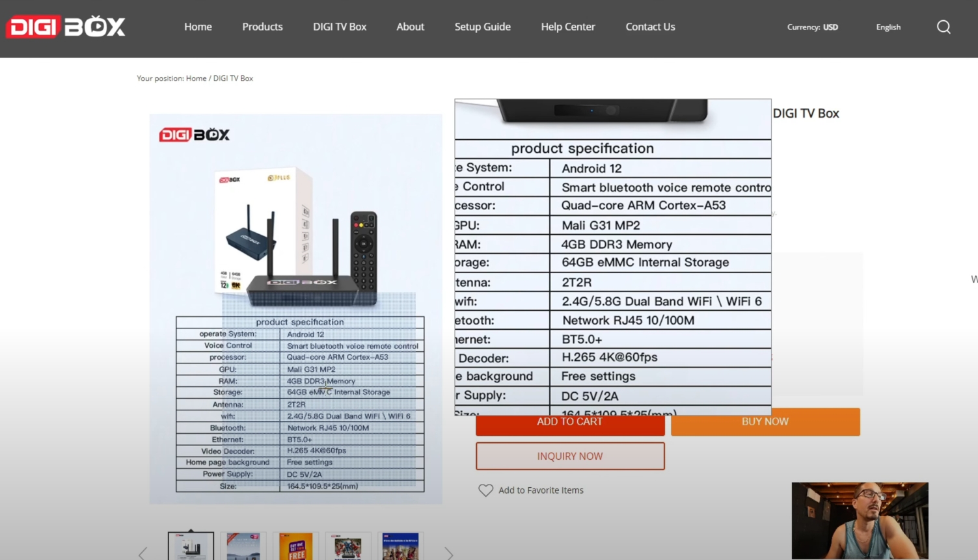This screenshot has height=560, width=978.
Task: Click the heart favorite icon
Action: click(485, 490)
